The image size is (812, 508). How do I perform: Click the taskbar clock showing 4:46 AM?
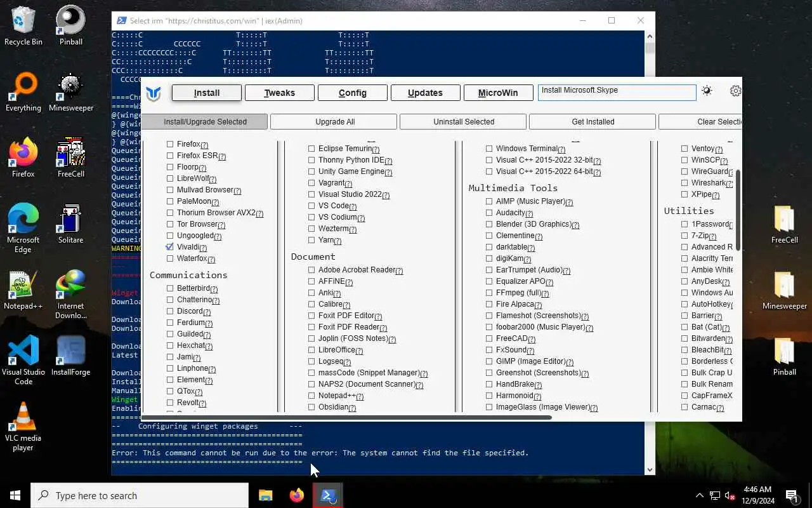pyautogui.click(x=757, y=495)
